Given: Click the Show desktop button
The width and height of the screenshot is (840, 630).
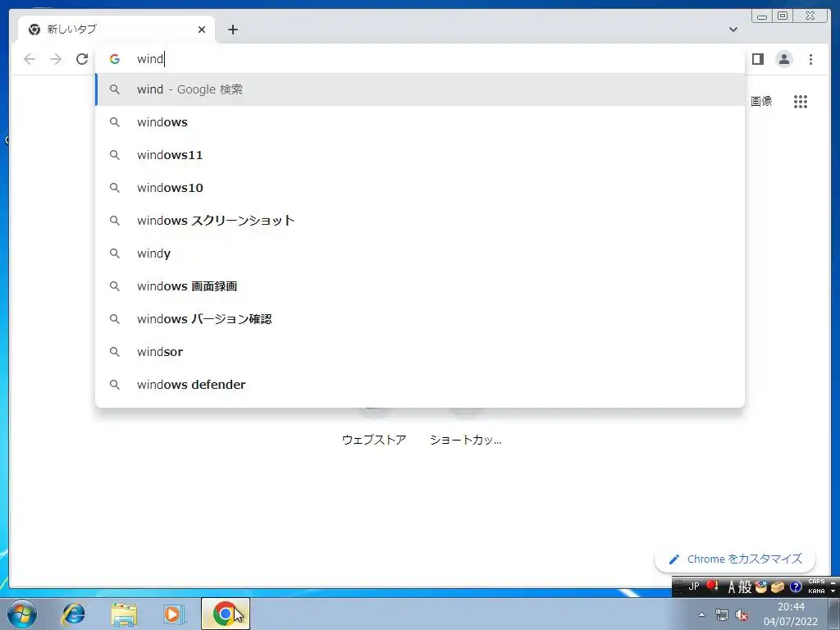Looking at the screenshot, I should (834, 614).
